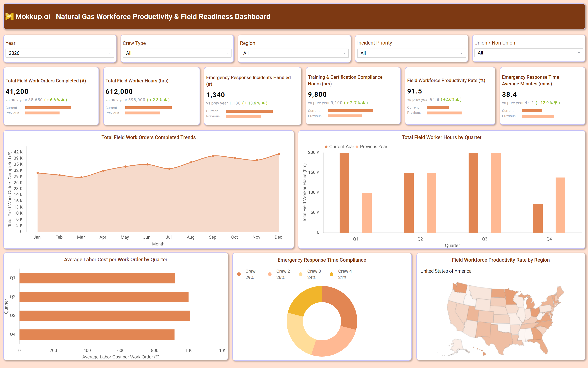Screen dimensions: 588x368
Task: Click 'Total Field Worker Hours by Quarter' title
Action: [x=442, y=137]
